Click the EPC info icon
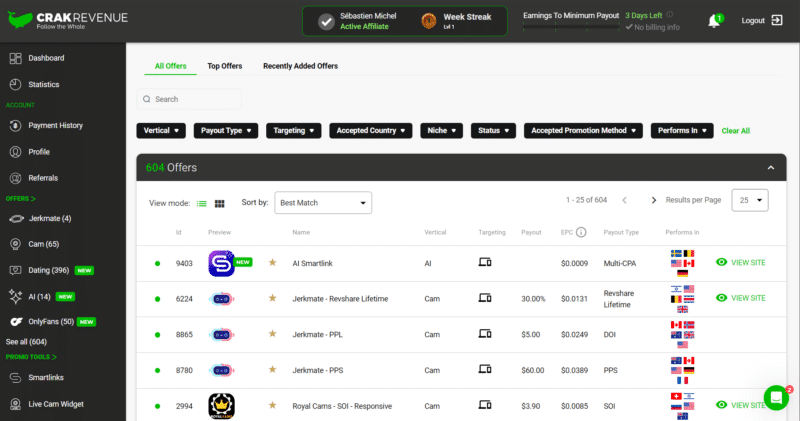The image size is (800, 421). (581, 232)
